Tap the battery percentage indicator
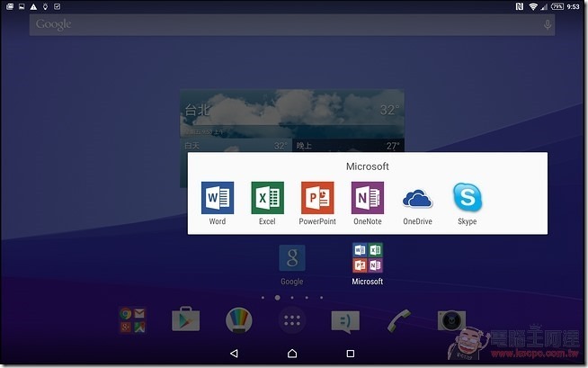Image resolution: width=588 pixels, height=368 pixels. [557, 6]
